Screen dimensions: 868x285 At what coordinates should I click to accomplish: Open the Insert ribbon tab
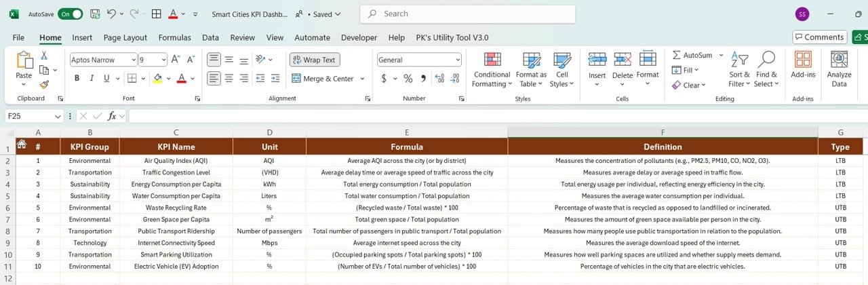pos(82,38)
